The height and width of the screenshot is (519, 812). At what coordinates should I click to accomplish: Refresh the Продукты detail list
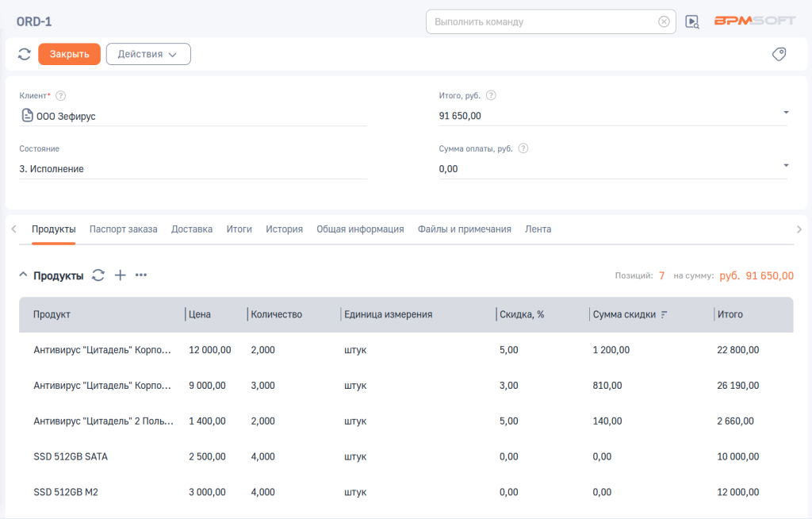(98, 275)
